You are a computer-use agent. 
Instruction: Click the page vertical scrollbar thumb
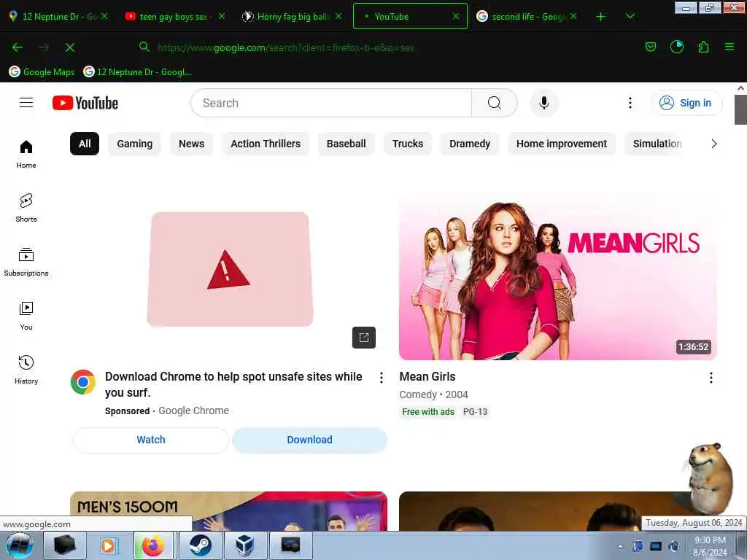click(x=740, y=109)
